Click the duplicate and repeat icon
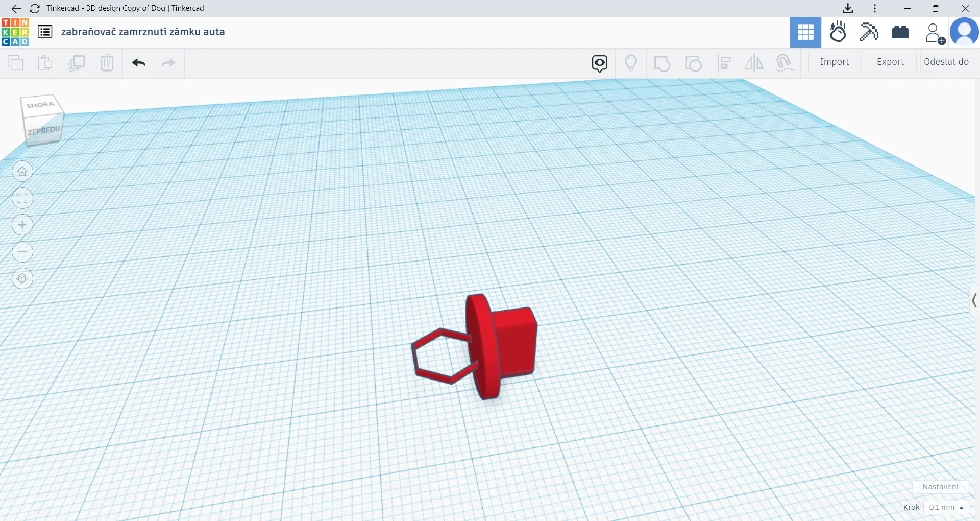This screenshot has width=980, height=521. pos(77,63)
